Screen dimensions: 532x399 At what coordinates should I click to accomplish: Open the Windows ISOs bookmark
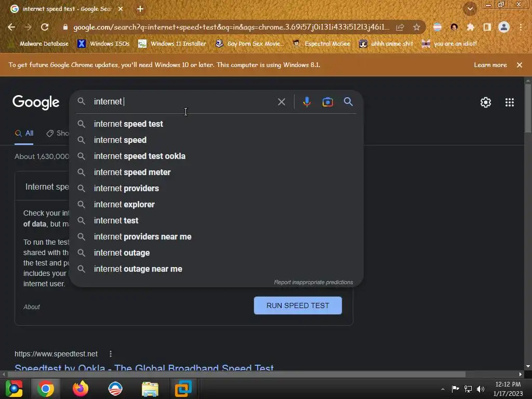click(103, 44)
